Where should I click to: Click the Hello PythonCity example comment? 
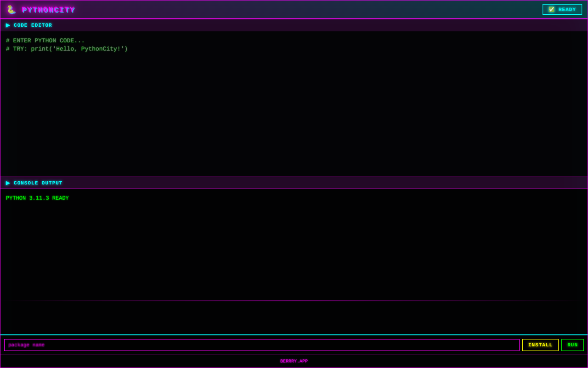pos(67,49)
